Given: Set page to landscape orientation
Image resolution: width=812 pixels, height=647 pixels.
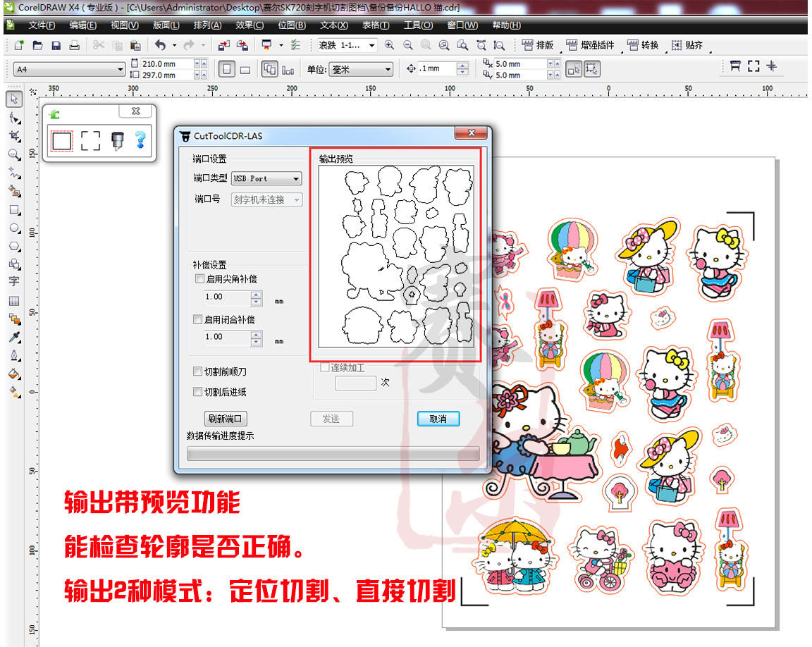Looking at the screenshot, I should point(245,69).
